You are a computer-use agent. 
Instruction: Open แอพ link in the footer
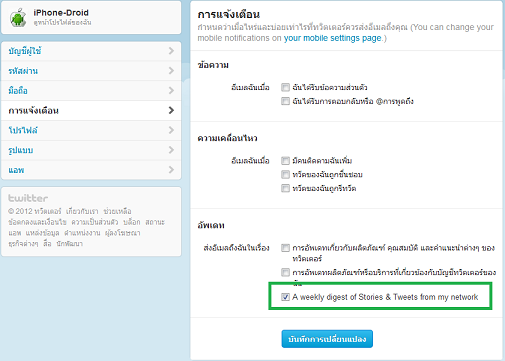[15, 233]
